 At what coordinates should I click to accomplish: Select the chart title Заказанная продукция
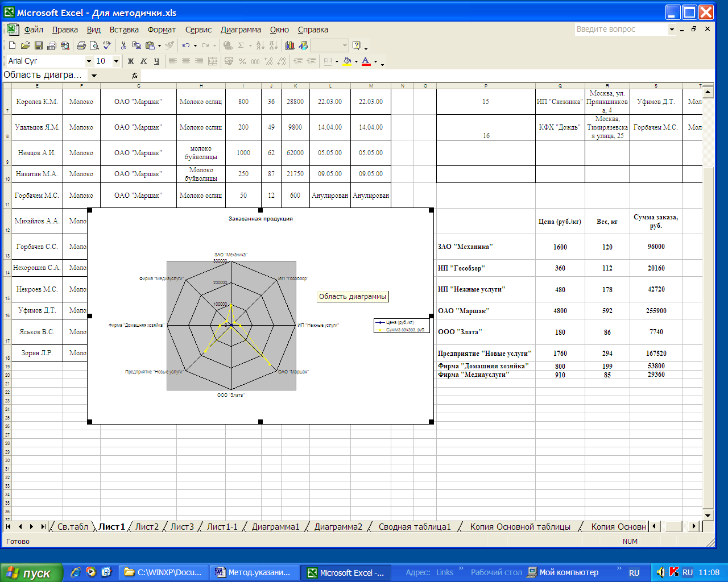(x=260, y=218)
